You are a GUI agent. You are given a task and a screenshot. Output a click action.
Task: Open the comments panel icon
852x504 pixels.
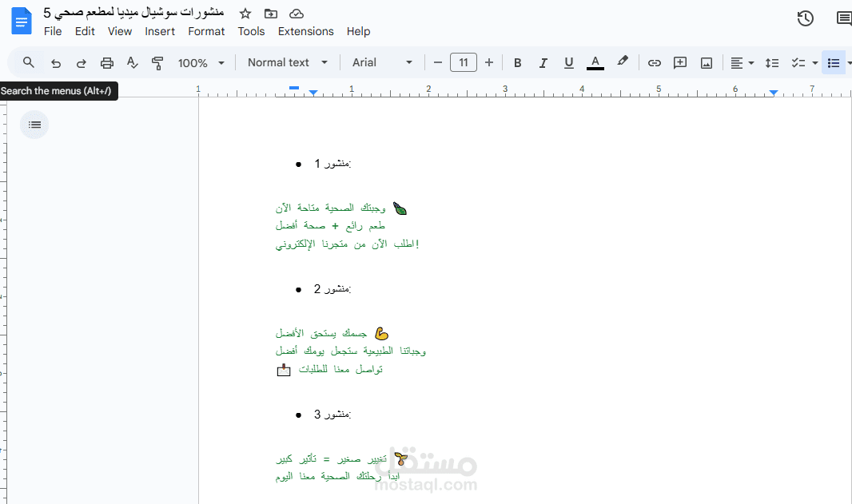(844, 18)
